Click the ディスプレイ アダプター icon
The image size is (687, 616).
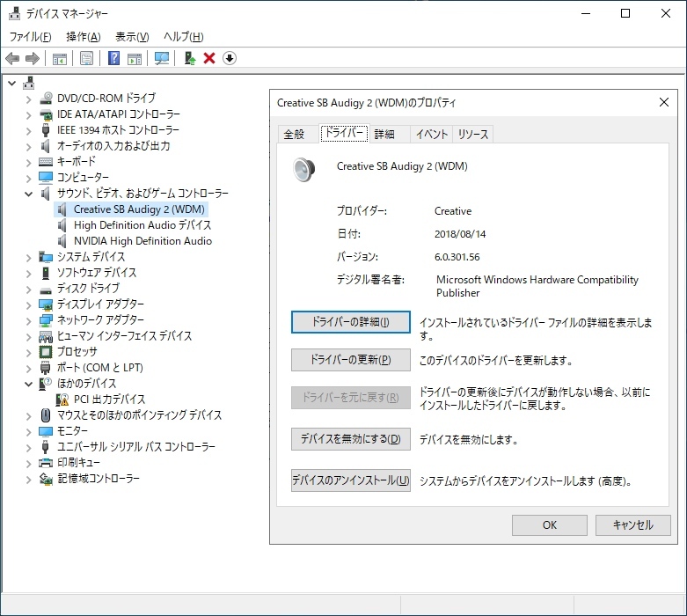[x=46, y=304]
